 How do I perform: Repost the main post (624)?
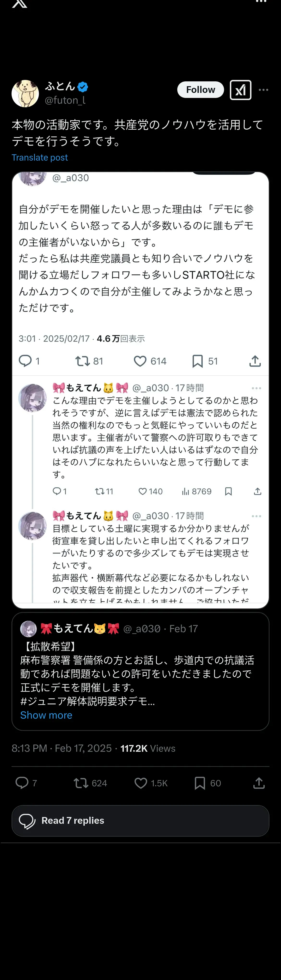(x=81, y=783)
